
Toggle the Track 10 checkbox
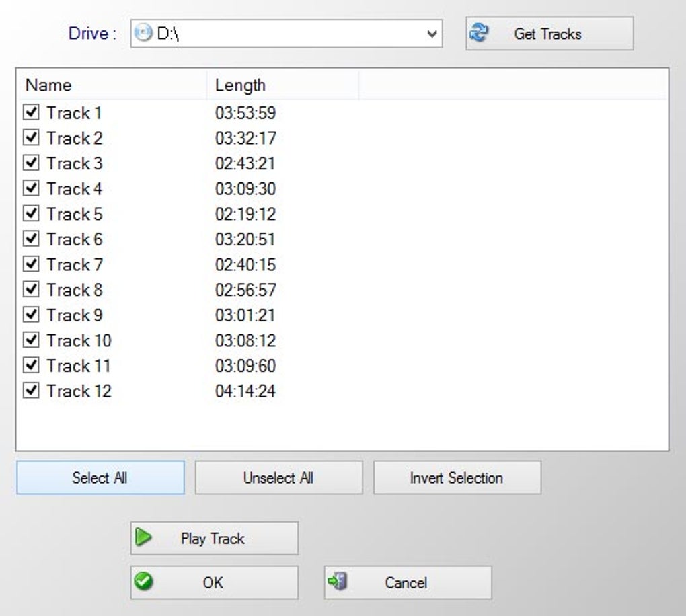pyautogui.click(x=31, y=340)
